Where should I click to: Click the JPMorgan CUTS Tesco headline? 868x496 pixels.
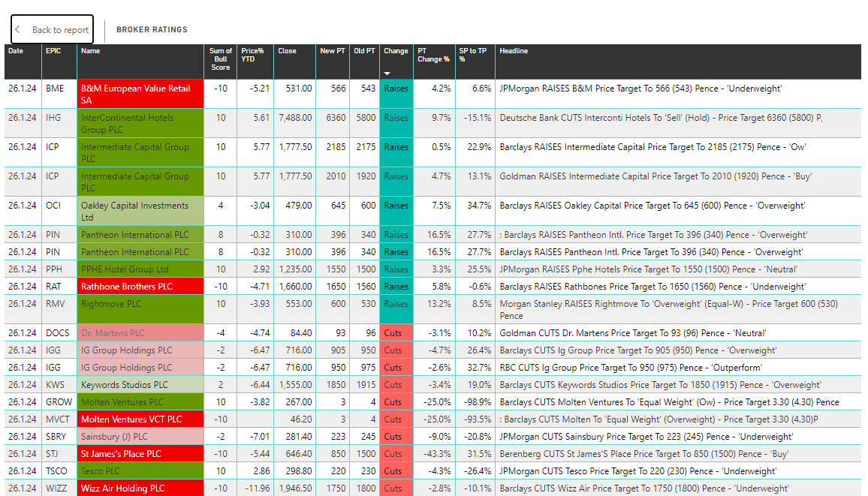[x=637, y=471]
